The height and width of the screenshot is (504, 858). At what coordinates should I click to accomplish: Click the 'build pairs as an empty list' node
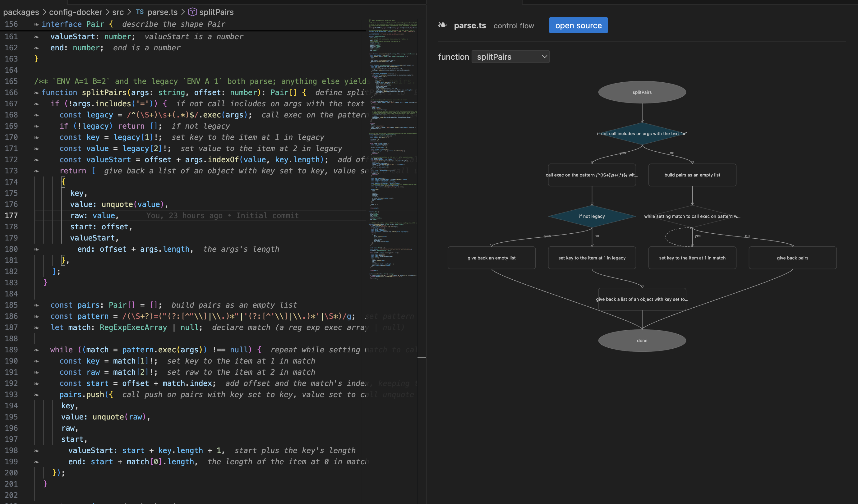[x=692, y=175]
